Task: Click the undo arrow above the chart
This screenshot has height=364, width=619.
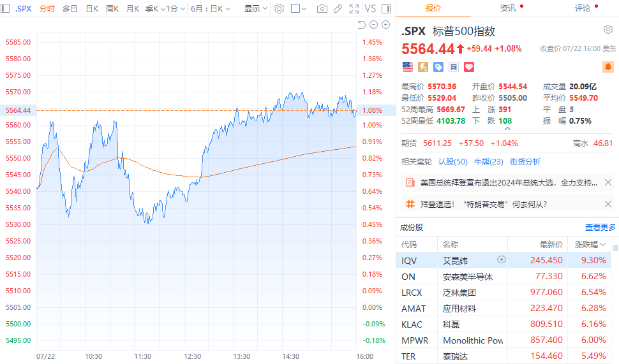Action: [361, 25]
